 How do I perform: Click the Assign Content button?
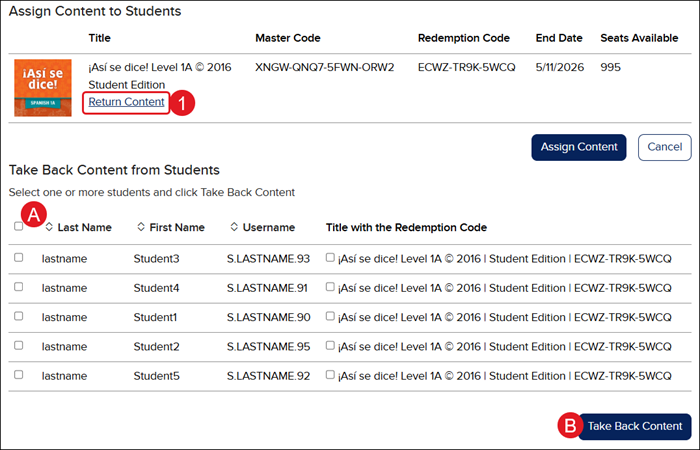579,147
